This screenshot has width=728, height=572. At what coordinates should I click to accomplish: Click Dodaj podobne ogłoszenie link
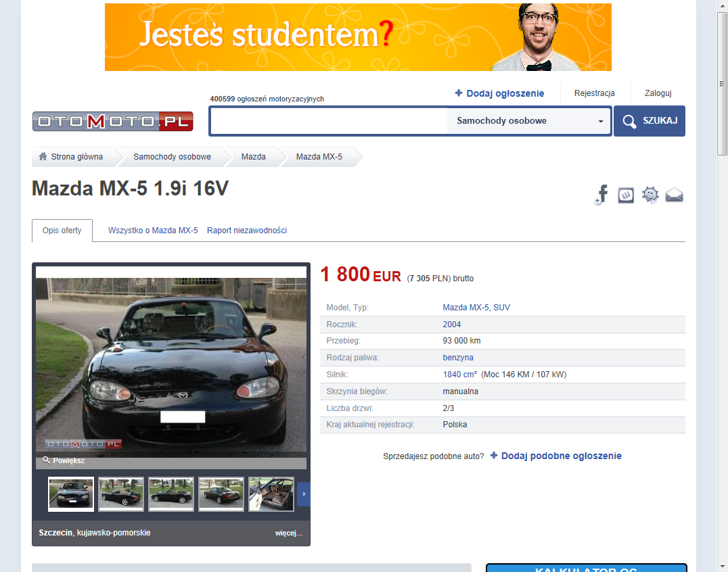pos(562,456)
